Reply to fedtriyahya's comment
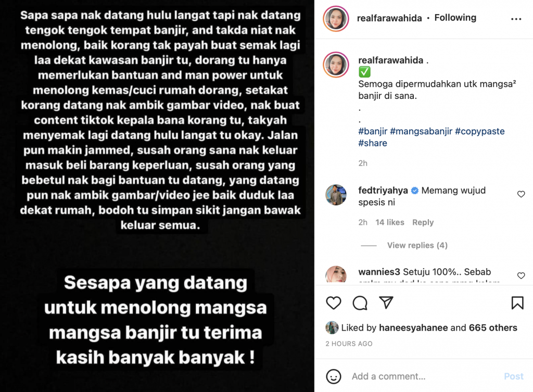Image resolution: width=533 pixels, height=392 pixels. pyautogui.click(x=423, y=222)
